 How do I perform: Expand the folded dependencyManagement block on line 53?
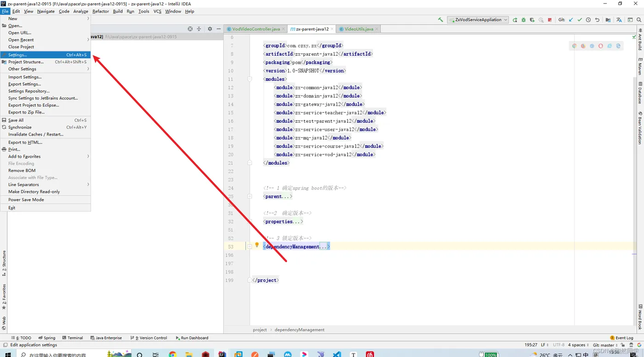click(x=250, y=247)
